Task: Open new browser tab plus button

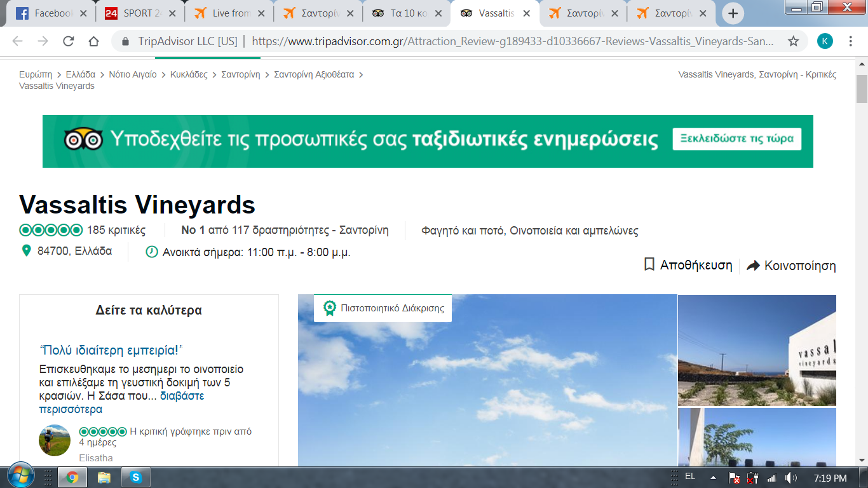Action: point(733,13)
